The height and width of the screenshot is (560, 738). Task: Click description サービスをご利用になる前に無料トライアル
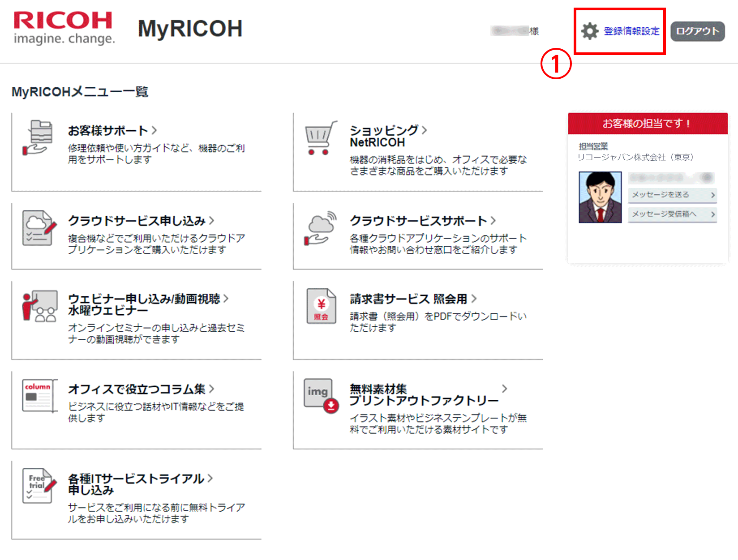tap(156, 513)
